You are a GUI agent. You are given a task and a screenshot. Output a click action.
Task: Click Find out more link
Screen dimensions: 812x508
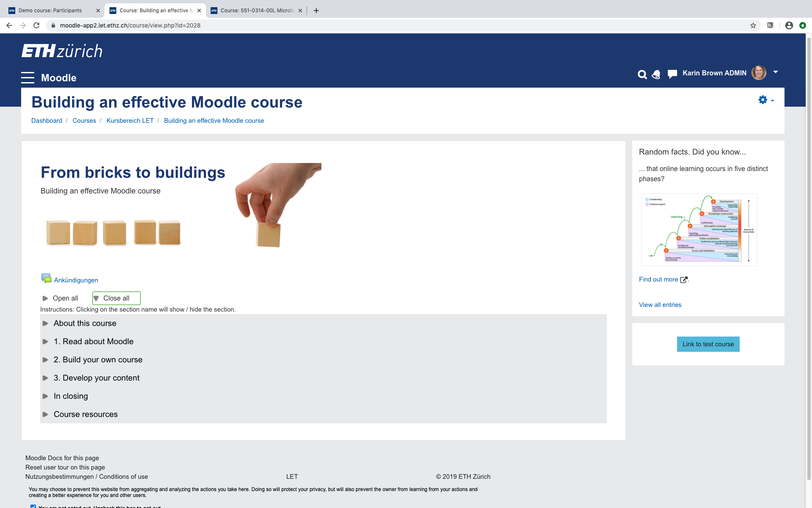(658, 279)
